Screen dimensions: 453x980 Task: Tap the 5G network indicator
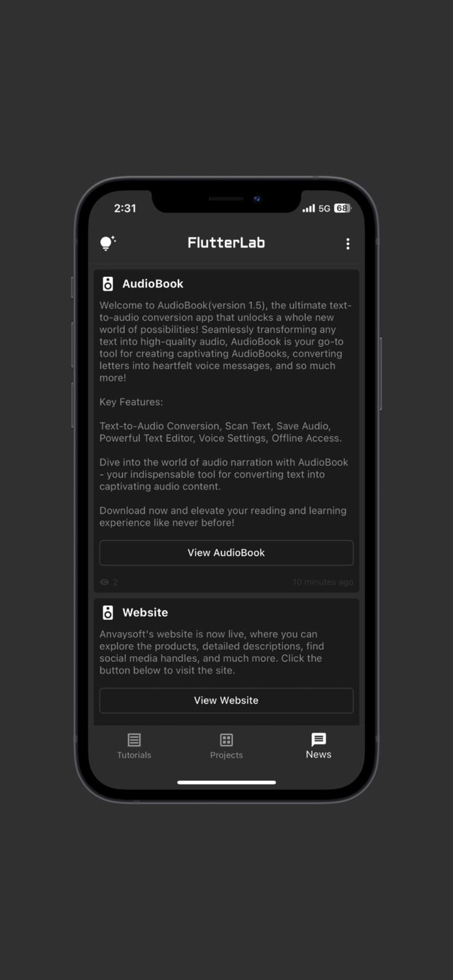[x=324, y=208]
